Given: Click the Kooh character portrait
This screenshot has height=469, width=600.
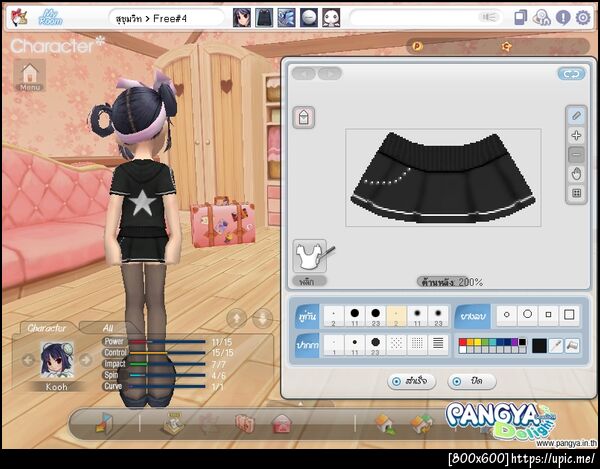Looking at the screenshot, I should 57,360.
